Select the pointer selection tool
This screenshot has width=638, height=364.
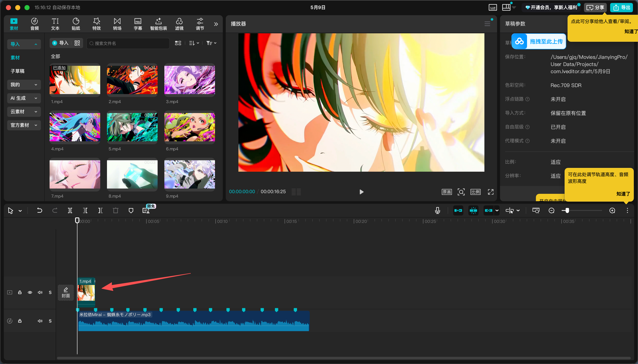click(x=11, y=210)
